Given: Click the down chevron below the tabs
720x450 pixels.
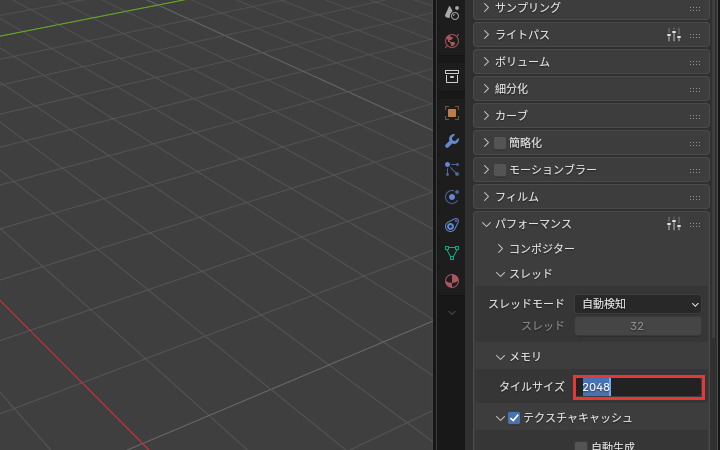Looking at the screenshot, I should [x=452, y=313].
